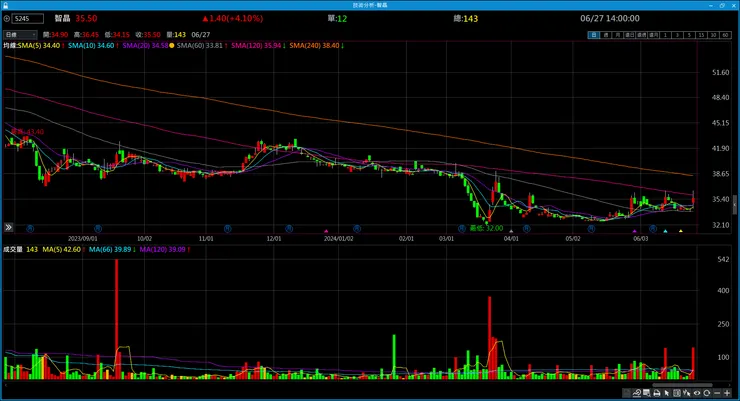Click the blue event marker right of 04/01
Viewport: 740px width, 401px height.
coord(527,228)
